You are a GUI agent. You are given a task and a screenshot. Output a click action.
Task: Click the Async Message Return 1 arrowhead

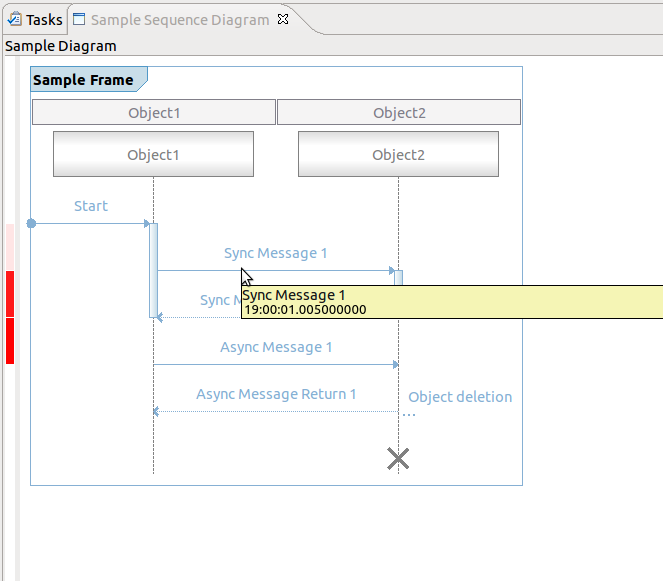(x=157, y=411)
